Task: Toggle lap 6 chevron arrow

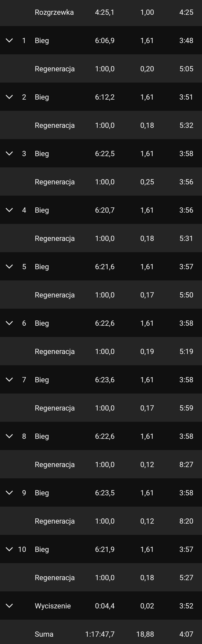Action: point(9,323)
